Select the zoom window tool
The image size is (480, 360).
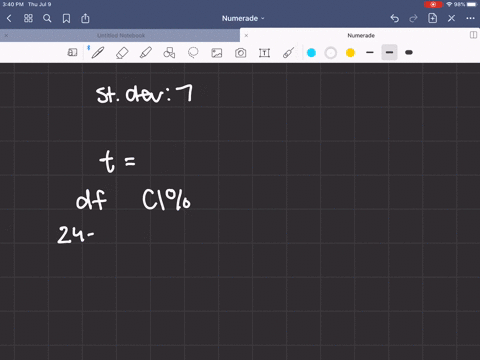tap(72, 52)
